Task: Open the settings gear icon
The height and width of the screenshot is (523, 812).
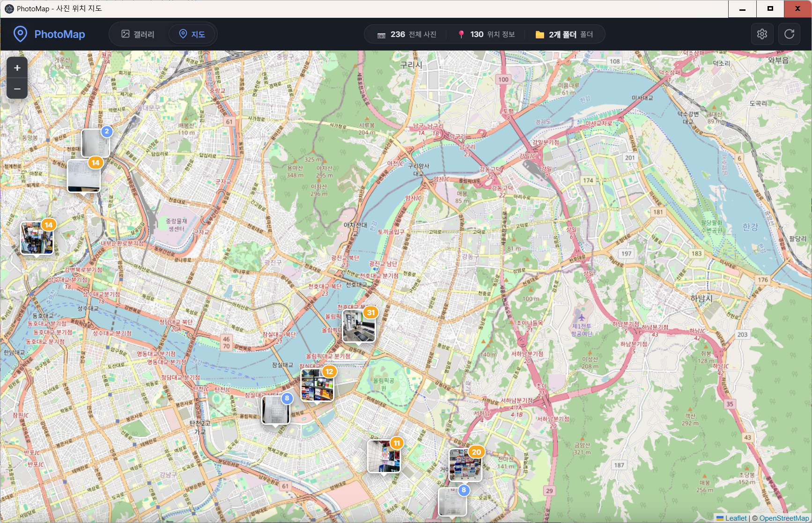Action: point(762,34)
